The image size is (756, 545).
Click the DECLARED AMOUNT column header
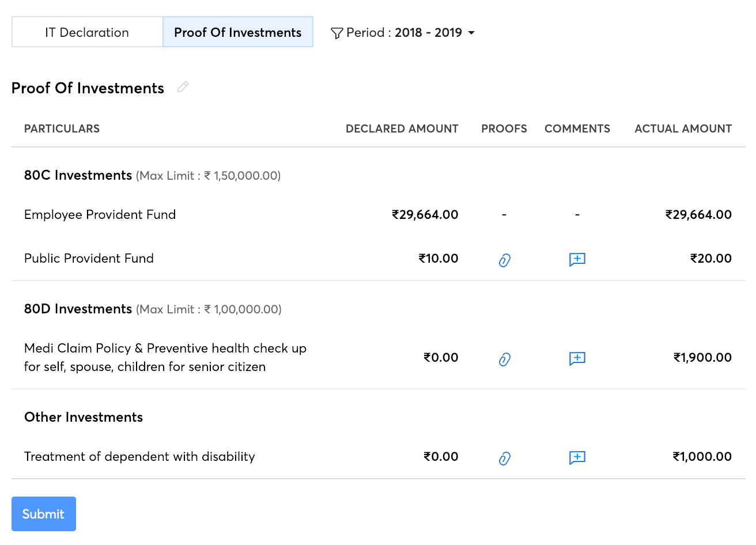click(402, 129)
